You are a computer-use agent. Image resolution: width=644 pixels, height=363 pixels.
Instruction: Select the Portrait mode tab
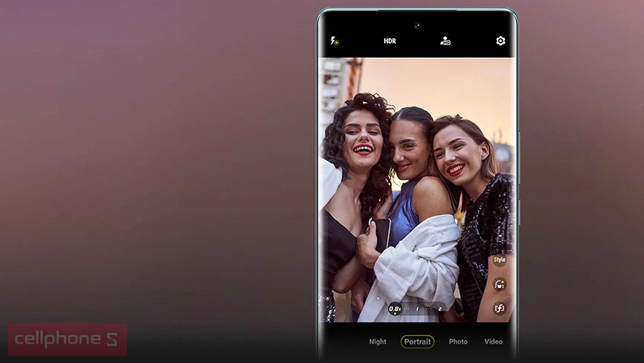tap(417, 342)
